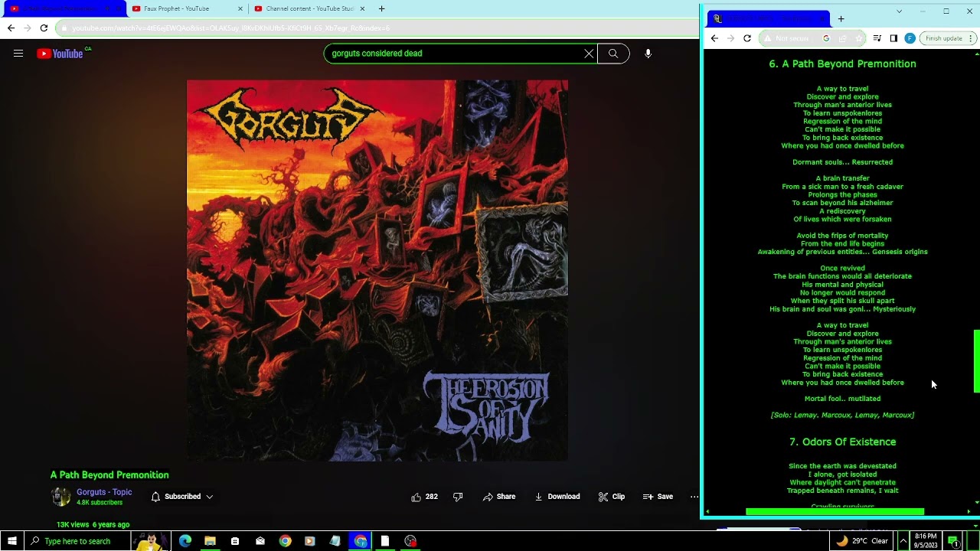Toggle the side panel in lyrics browser
This screenshot has height=551, width=980.
pos(893,38)
